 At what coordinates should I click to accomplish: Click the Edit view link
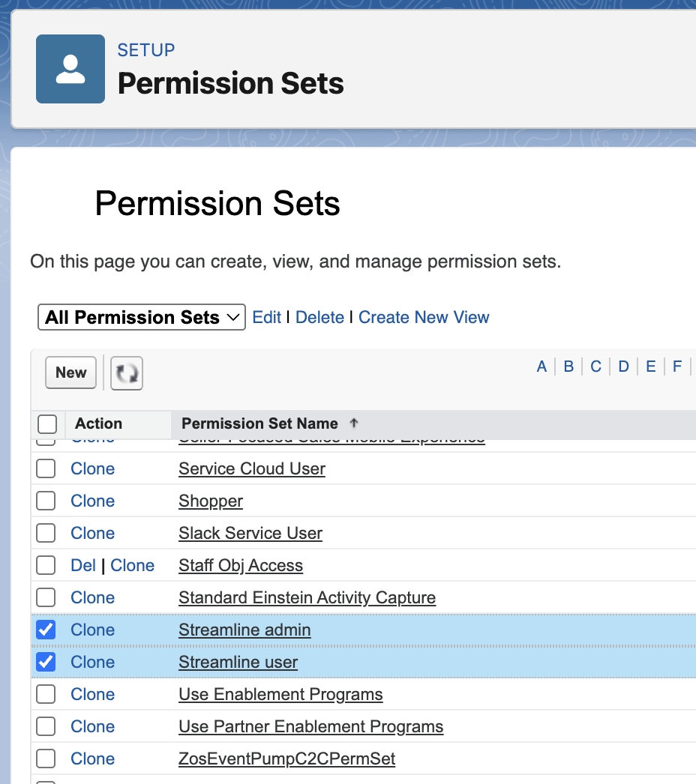(x=266, y=317)
